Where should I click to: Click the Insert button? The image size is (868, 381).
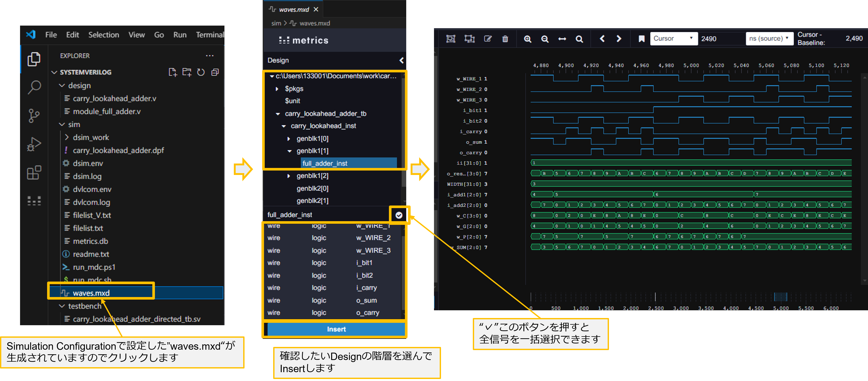tap(336, 329)
